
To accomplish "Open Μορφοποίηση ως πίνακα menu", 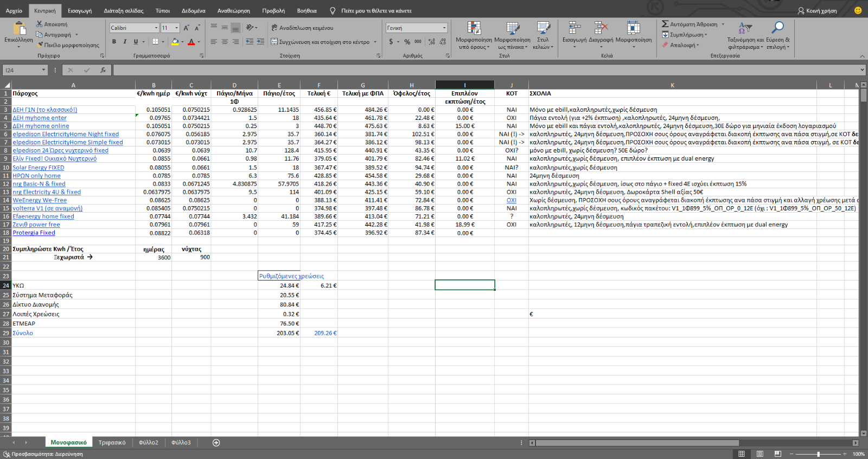I will click(x=512, y=36).
